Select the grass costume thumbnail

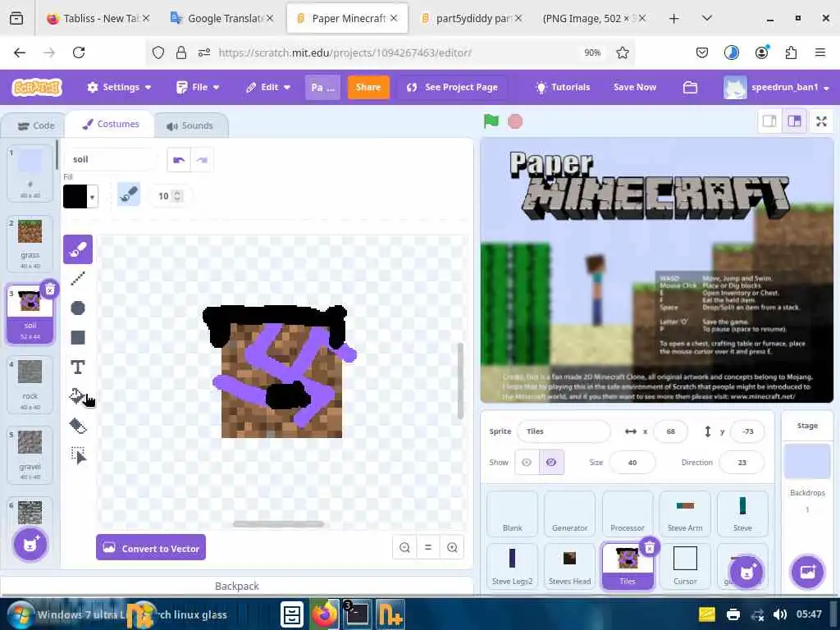coord(30,244)
